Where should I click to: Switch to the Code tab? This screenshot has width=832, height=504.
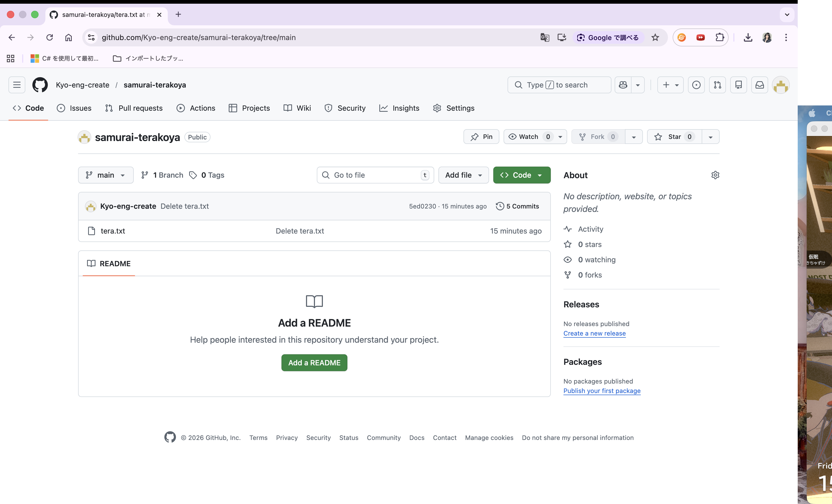tap(28, 108)
